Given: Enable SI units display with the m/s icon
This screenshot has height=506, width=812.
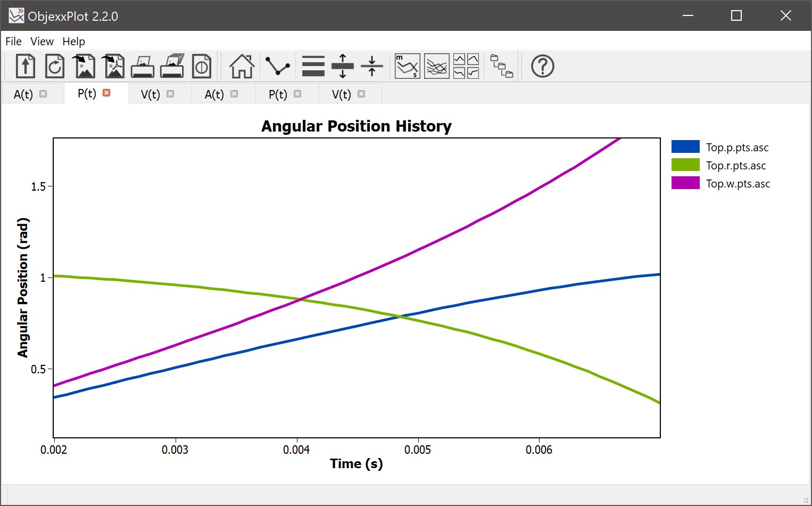Looking at the screenshot, I should click(x=407, y=66).
